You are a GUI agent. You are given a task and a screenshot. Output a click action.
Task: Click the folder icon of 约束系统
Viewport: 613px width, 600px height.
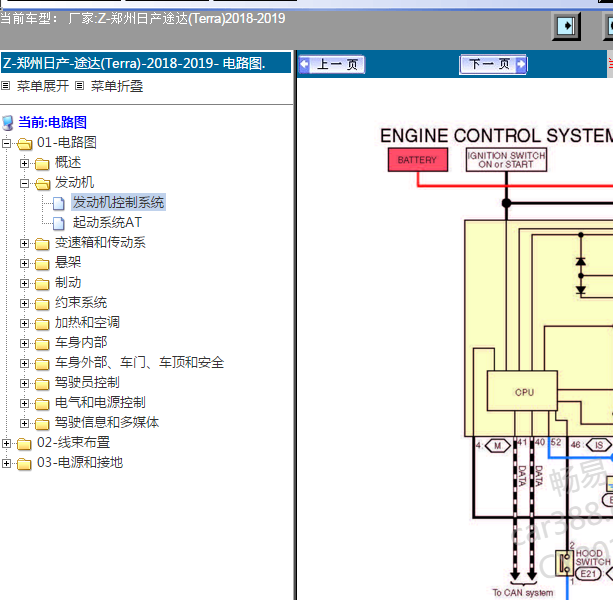[x=42, y=304]
